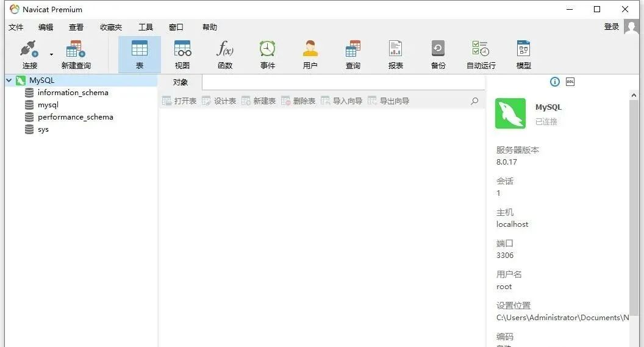644x347 pixels.
Task: Show the info panel via the info icon
Action: click(x=554, y=82)
